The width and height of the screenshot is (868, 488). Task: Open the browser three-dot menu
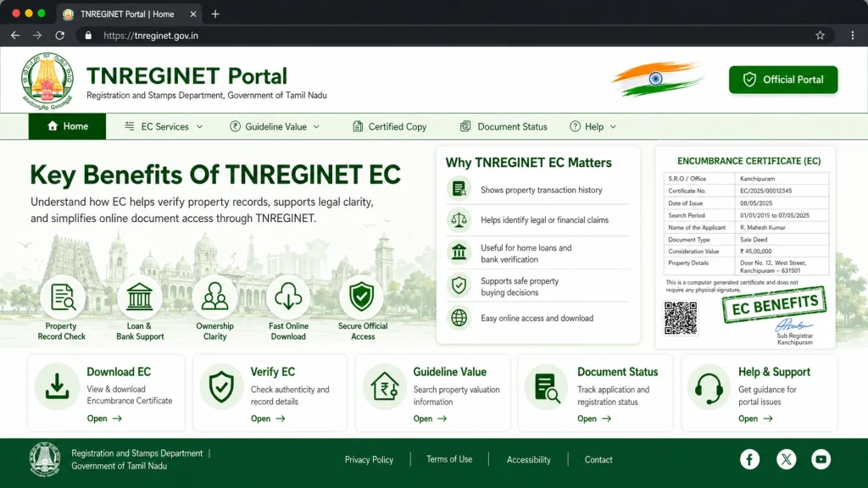coord(853,36)
